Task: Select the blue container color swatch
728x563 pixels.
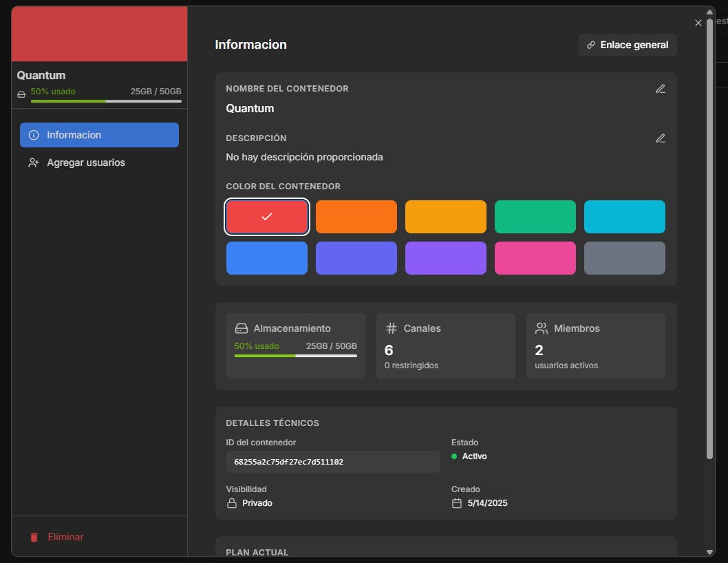Action: (267, 258)
